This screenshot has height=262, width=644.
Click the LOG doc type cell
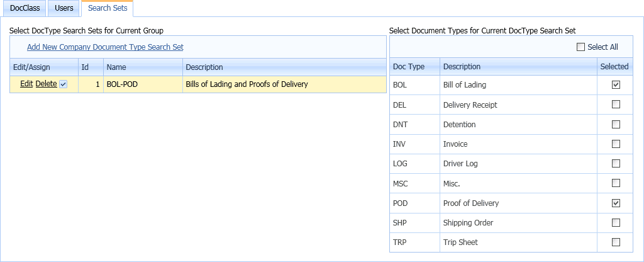[414, 164]
